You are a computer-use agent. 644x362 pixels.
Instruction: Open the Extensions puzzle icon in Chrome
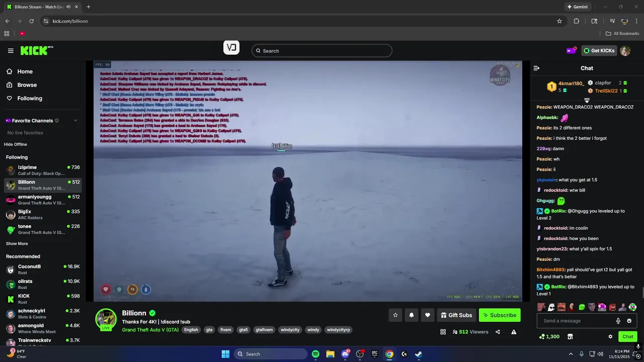pyautogui.click(x=577, y=21)
